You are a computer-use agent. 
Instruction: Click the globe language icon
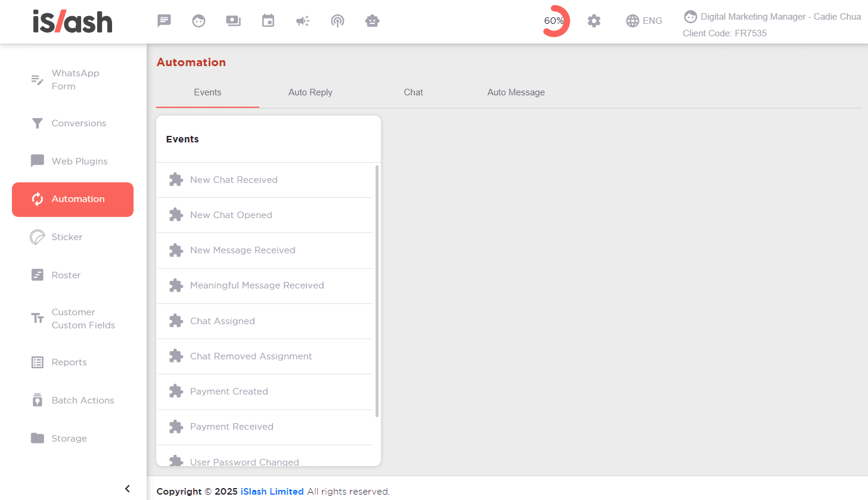(x=633, y=21)
